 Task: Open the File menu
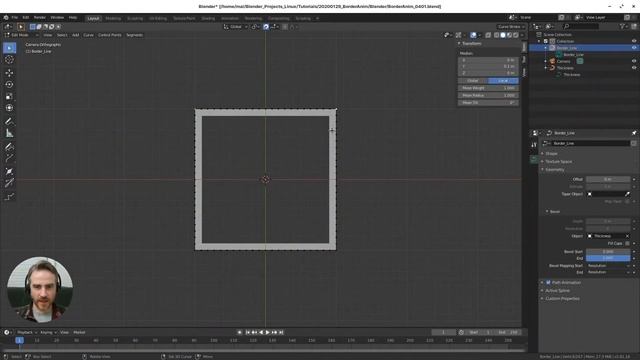pos(15,18)
